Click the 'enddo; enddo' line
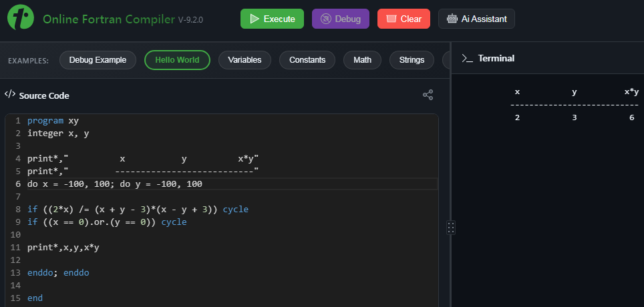The height and width of the screenshot is (307, 644). 58,272
